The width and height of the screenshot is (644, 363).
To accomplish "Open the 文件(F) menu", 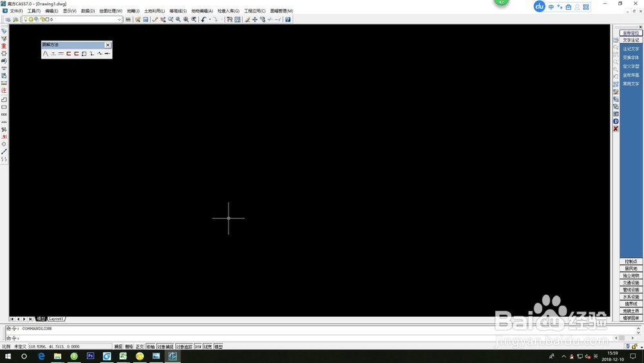I will pos(16,11).
